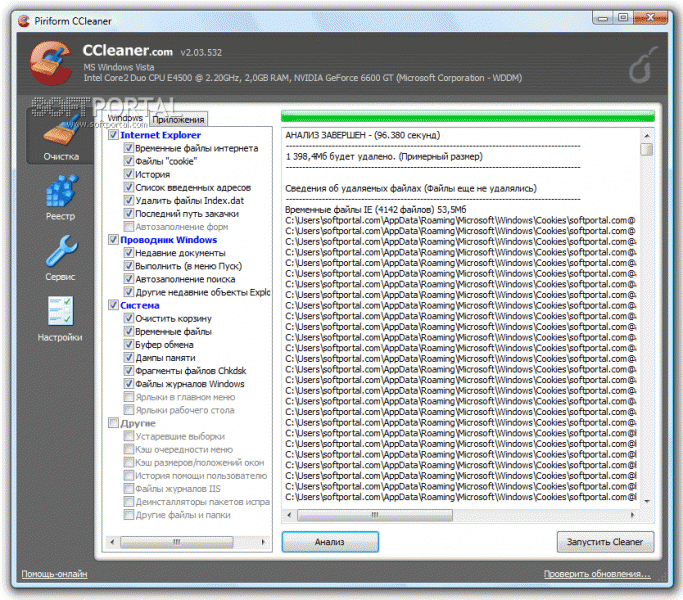Check the Другие group checkbox
This screenshot has height=600, width=683.
(113, 423)
